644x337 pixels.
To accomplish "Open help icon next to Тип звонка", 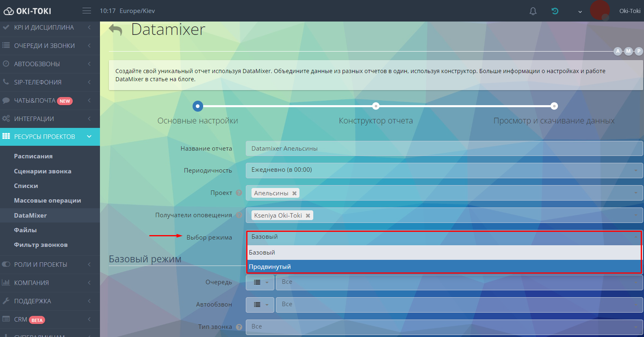I will 239,327.
